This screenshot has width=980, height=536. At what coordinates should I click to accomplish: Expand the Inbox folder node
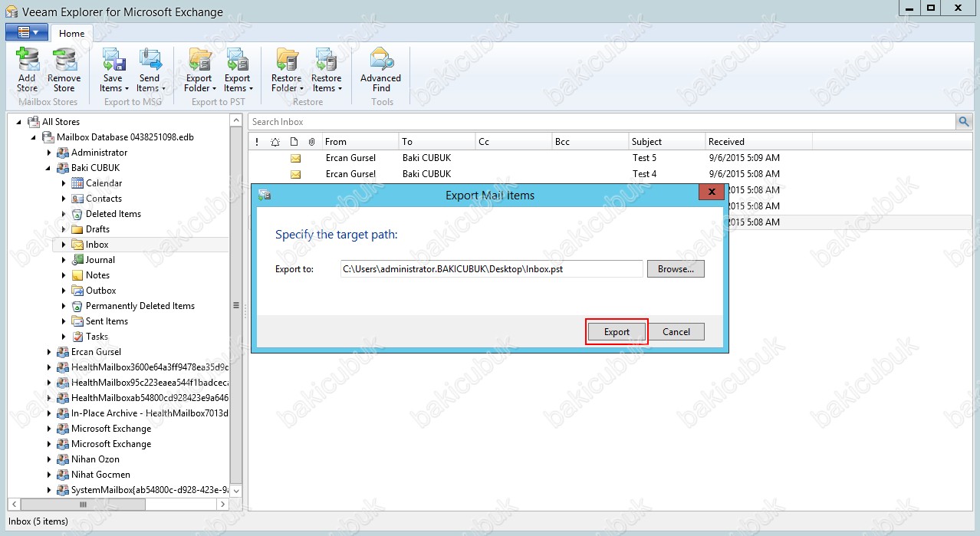coord(64,245)
